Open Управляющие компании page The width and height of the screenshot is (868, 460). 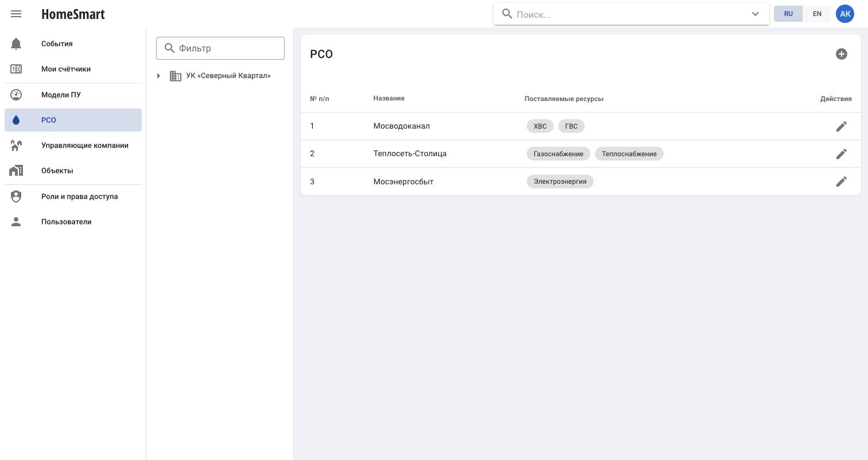click(x=73, y=145)
